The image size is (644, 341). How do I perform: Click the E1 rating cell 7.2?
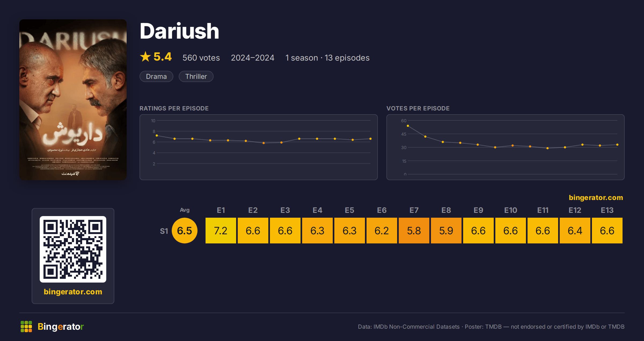(221, 231)
